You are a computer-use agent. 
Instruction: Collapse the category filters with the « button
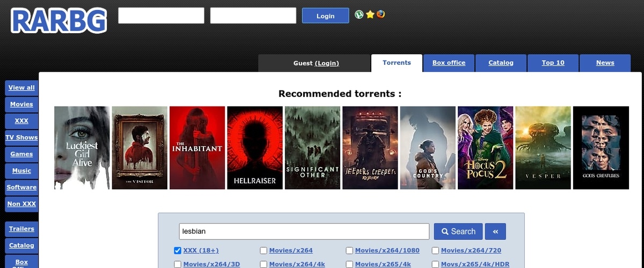495,232
